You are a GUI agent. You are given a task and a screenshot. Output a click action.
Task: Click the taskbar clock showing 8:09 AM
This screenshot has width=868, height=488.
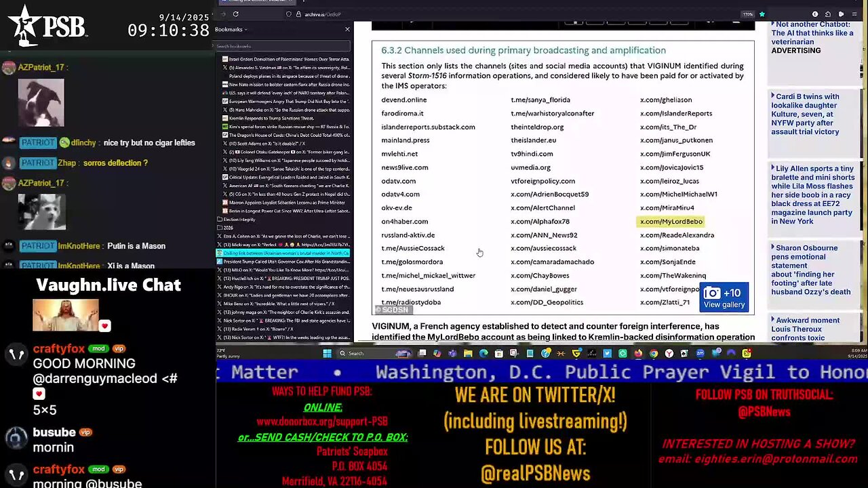coord(856,353)
